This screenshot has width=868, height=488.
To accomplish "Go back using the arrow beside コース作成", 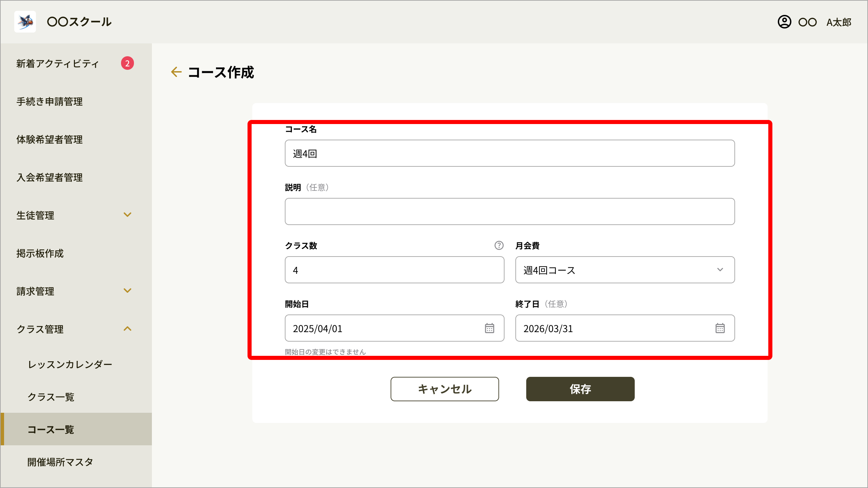I will 176,72.
